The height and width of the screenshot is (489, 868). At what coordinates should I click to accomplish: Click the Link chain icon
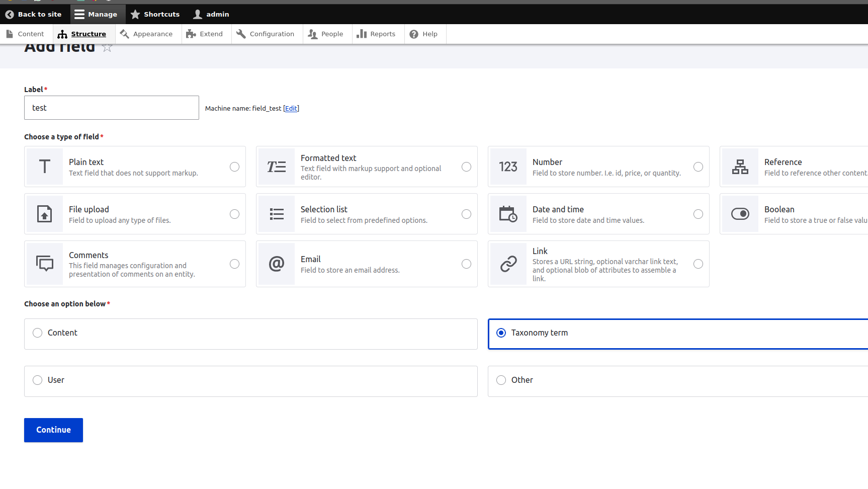(x=508, y=264)
